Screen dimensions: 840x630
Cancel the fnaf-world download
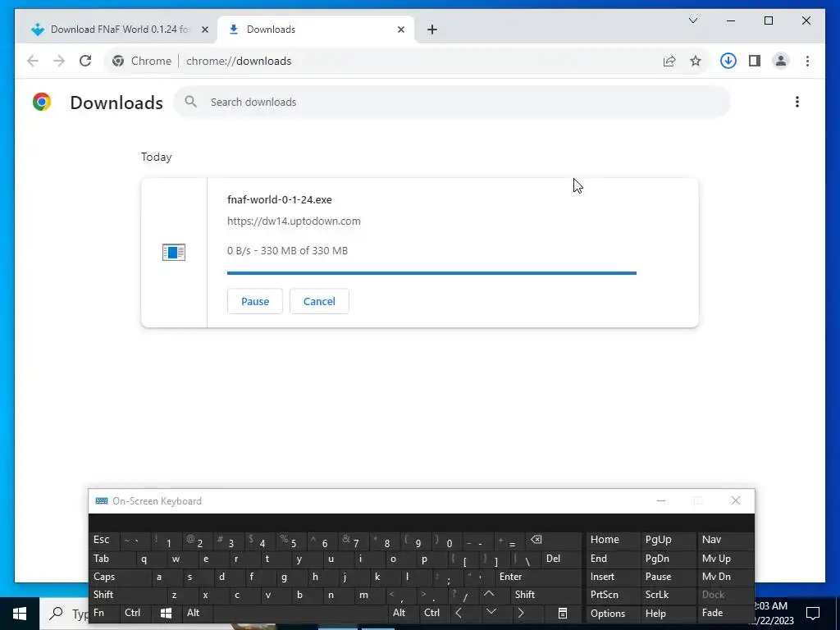pos(319,301)
